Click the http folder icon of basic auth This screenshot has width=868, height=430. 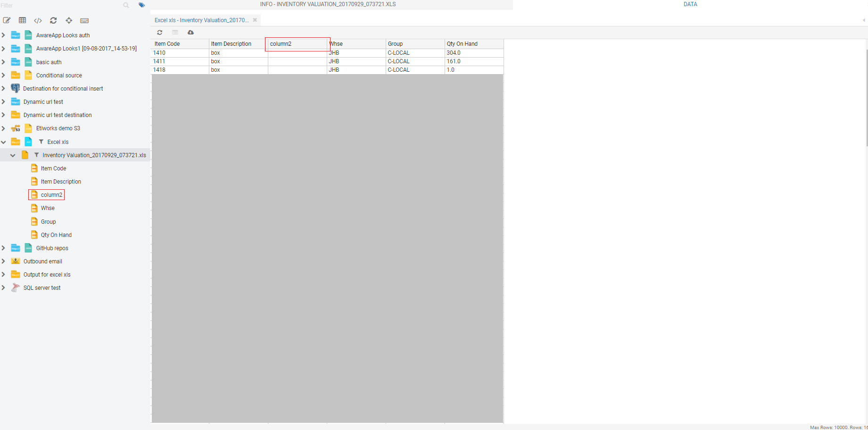(x=16, y=62)
